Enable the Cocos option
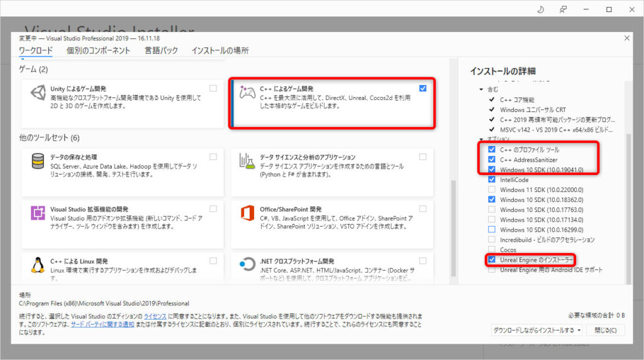The height and width of the screenshot is (360, 644). (492, 249)
